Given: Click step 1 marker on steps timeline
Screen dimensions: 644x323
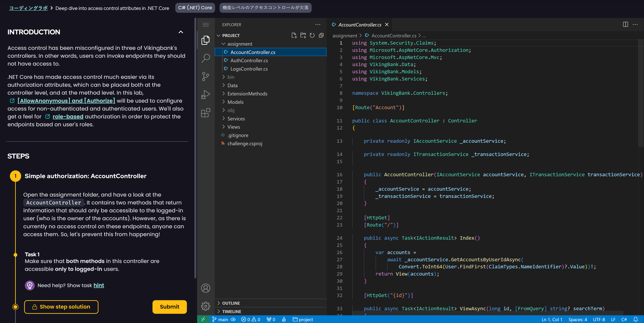Looking at the screenshot, I should click(15, 176).
